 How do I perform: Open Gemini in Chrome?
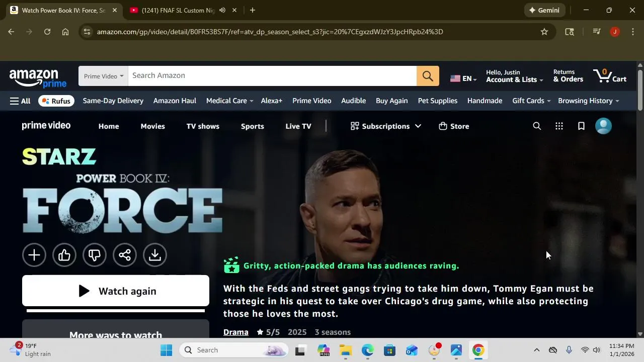tap(545, 10)
